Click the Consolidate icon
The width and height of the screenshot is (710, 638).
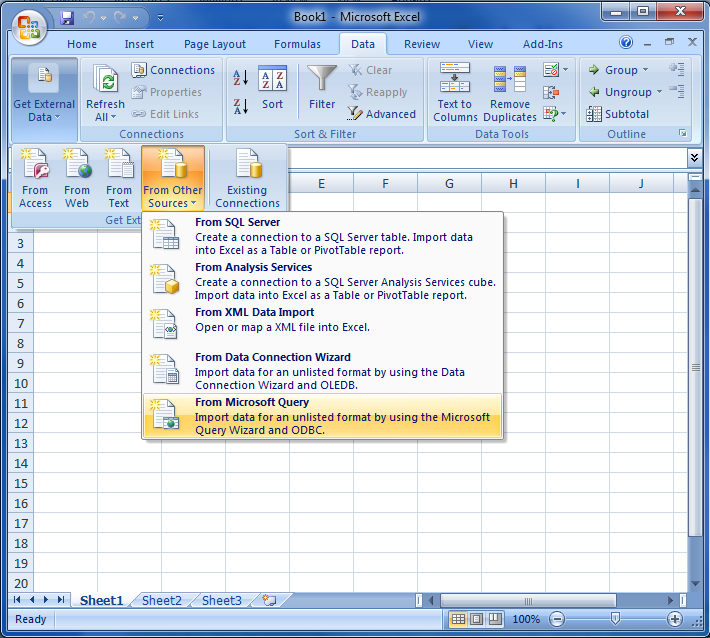pyautogui.click(x=551, y=92)
